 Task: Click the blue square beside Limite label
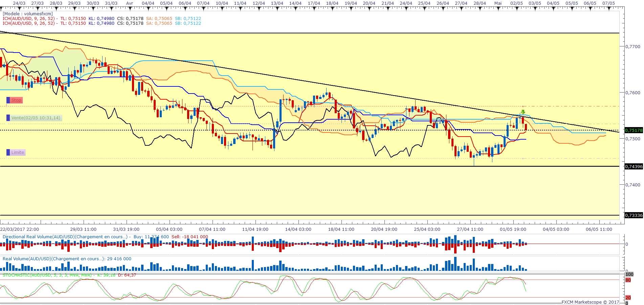pyautogui.click(x=8, y=152)
